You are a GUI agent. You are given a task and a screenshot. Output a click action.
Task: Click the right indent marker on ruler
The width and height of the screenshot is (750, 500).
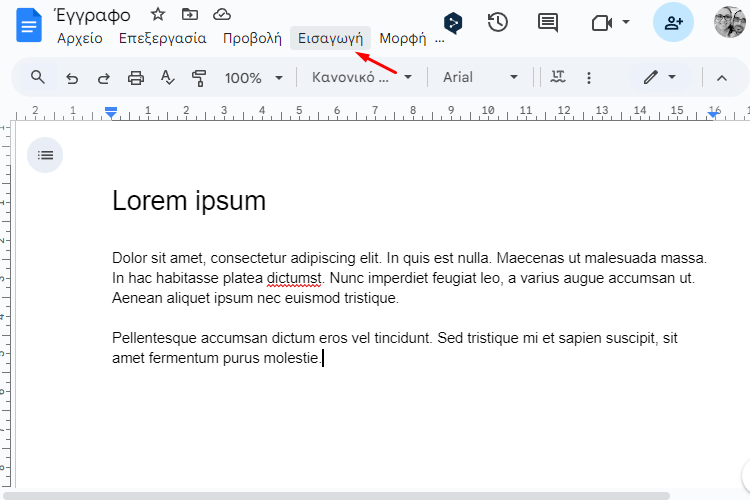713,114
